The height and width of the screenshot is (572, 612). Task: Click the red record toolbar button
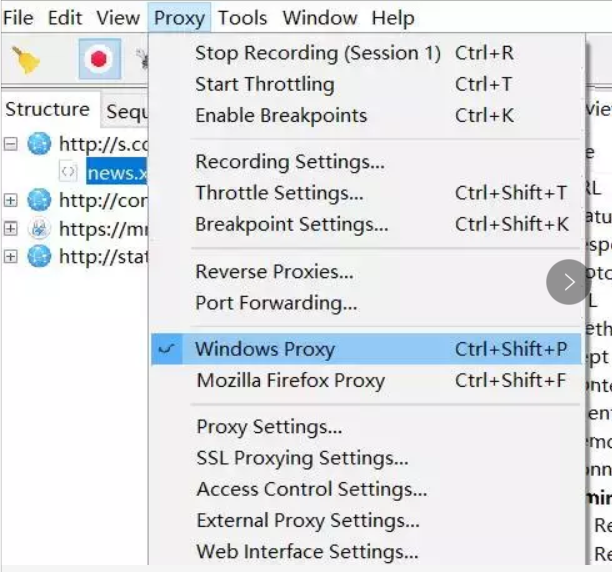[99, 60]
